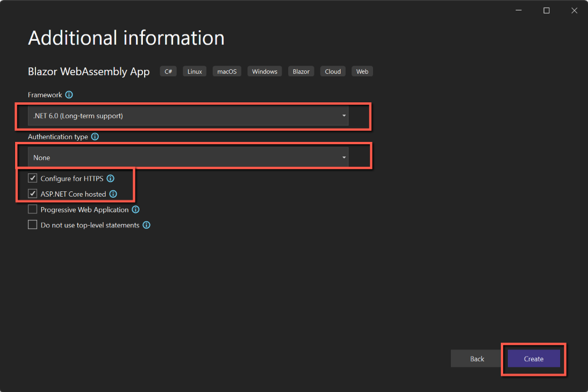Maximize the Additional information window
The width and height of the screenshot is (588, 392).
click(x=546, y=10)
